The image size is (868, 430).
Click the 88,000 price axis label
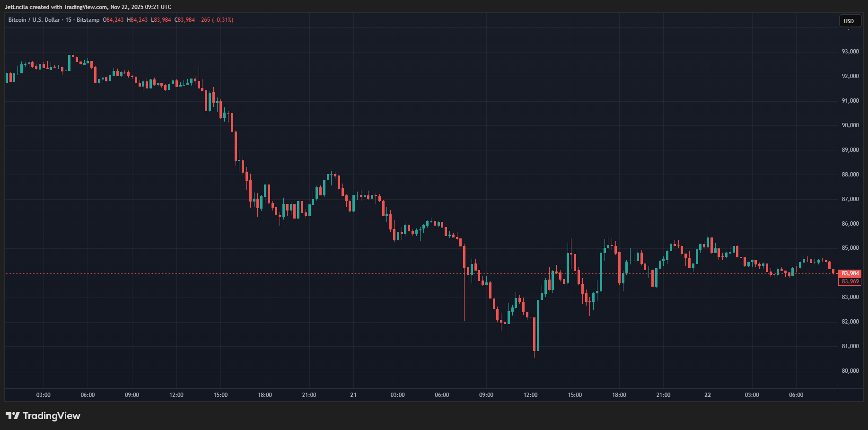coord(850,175)
